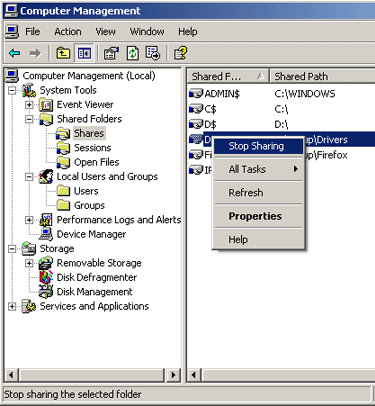The height and width of the screenshot is (406, 375).
Task: Click the Shared Path column header
Action: (323, 77)
